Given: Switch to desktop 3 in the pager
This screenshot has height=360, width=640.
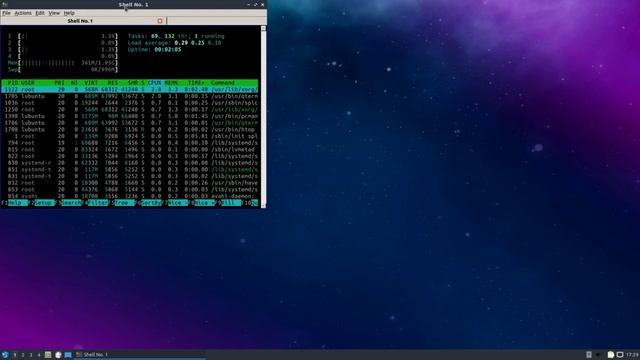Looking at the screenshot, I should click(31, 355).
